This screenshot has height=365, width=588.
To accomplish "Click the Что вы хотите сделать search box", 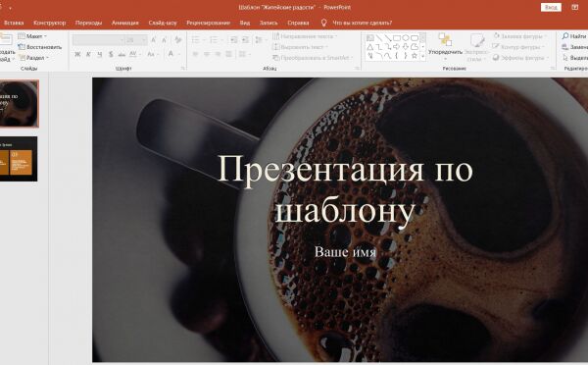I will 362,23.
